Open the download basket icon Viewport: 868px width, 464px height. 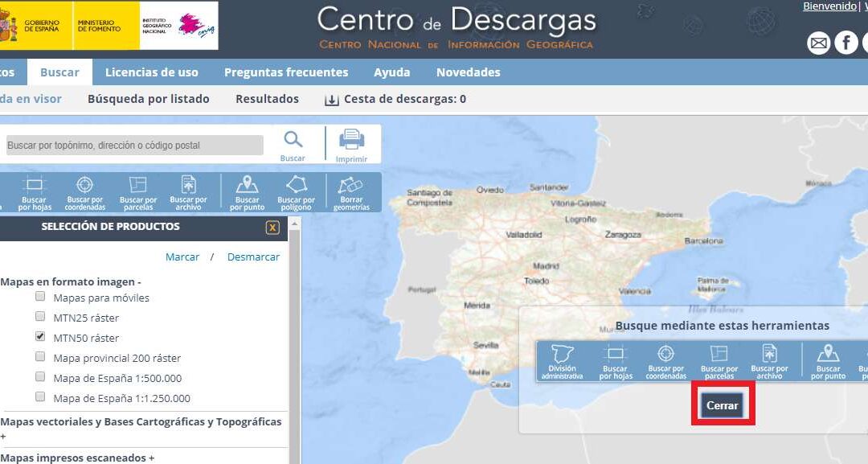[332, 100]
